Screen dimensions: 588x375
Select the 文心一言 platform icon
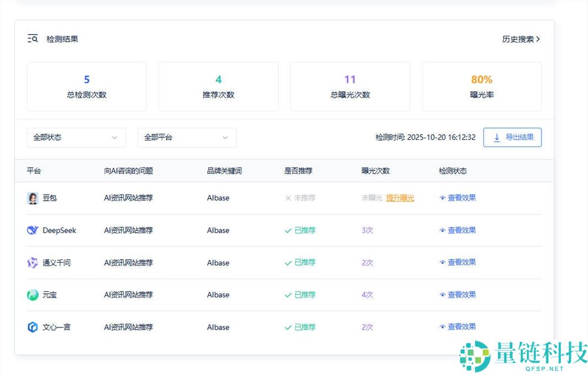point(32,327)
